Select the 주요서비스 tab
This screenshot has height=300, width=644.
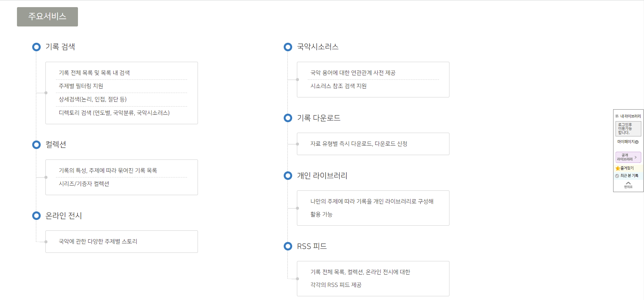(47, 17)
